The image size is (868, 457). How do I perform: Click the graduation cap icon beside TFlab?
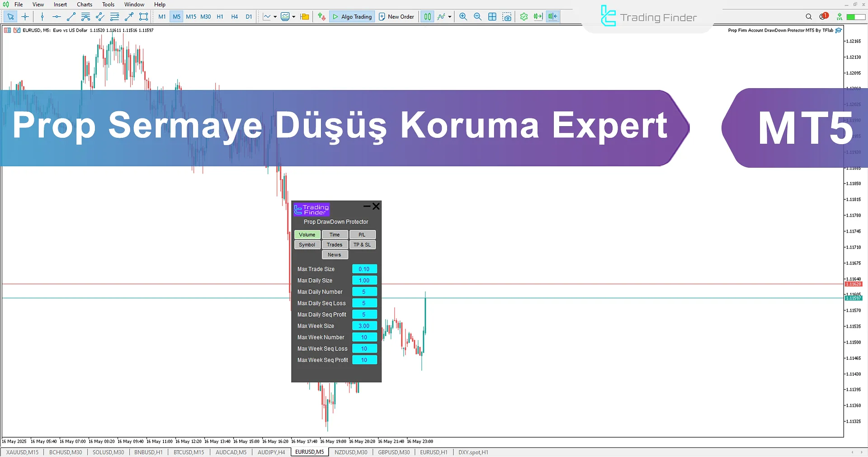coord(839,30)
